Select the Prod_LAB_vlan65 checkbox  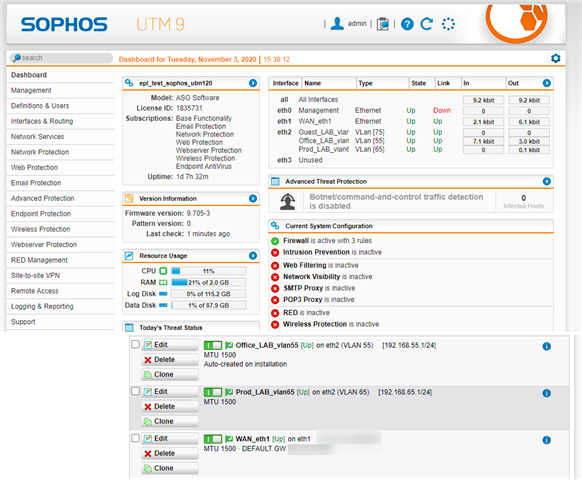pos(135,391)
